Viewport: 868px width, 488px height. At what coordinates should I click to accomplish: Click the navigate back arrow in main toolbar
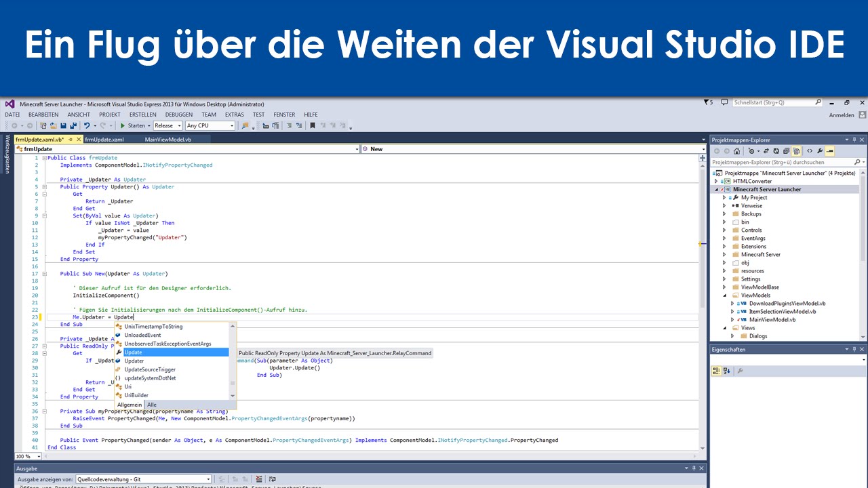click(x=14, y=125)
